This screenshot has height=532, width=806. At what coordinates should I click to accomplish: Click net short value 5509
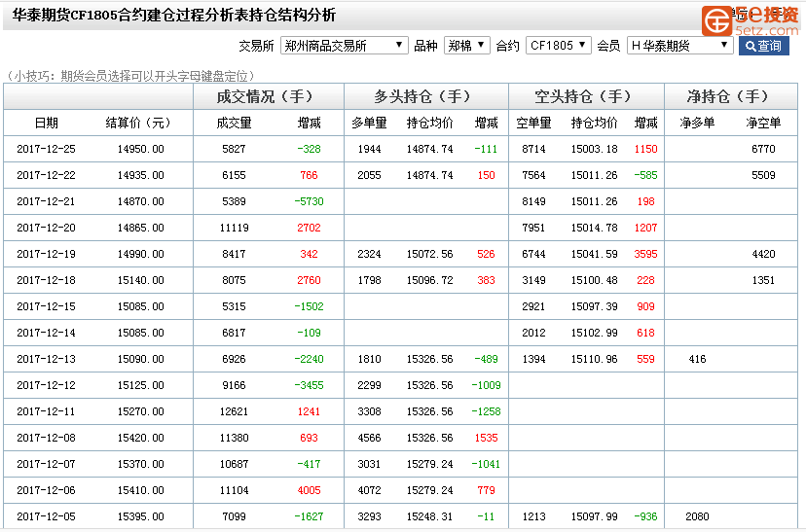click(x=763, y=175)
